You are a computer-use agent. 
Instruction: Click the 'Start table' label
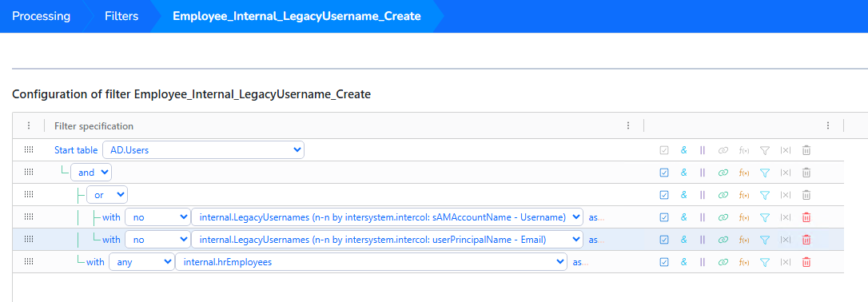(x=77, y=150)
